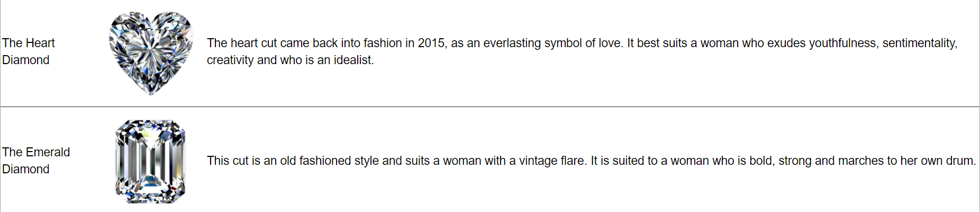Click the horizontal divider line between the rows
Image resolution: width=980 pixels, height=212 pixels.
[x=490, y=107]
